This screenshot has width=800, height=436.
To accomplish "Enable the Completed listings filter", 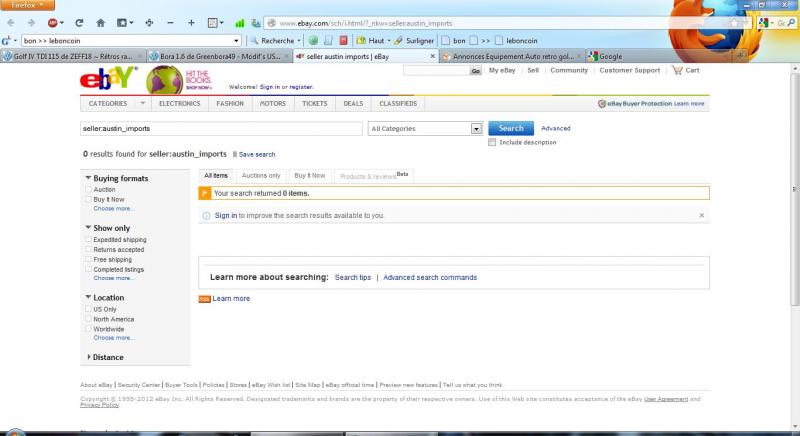I will coord(88,269).
